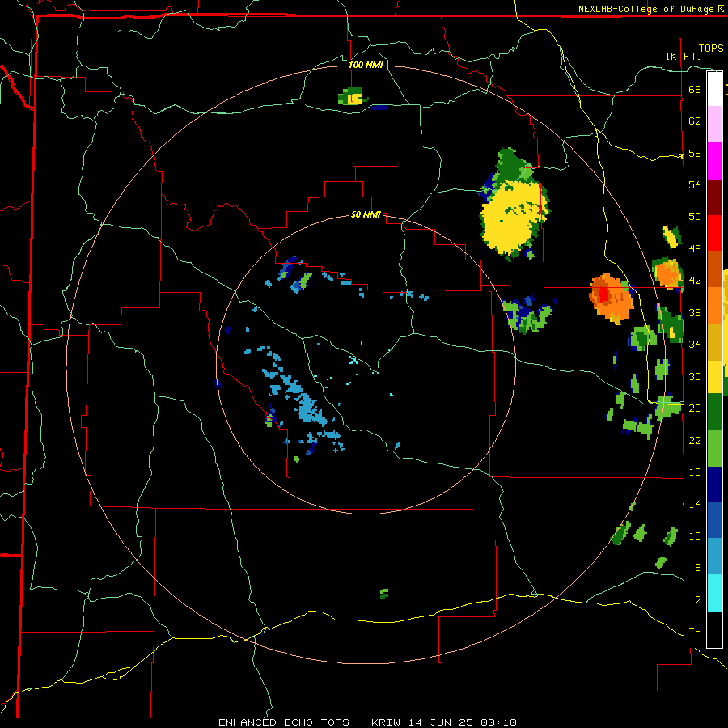Click the '00:10' time stamp

pyautogui.click(x=498, y=722)
